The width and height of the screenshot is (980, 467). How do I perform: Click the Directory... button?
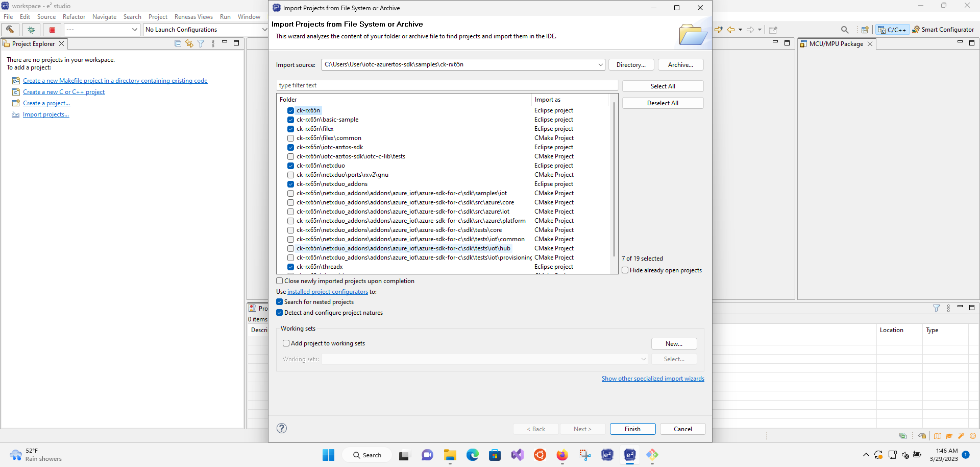(x=631, y=65)
